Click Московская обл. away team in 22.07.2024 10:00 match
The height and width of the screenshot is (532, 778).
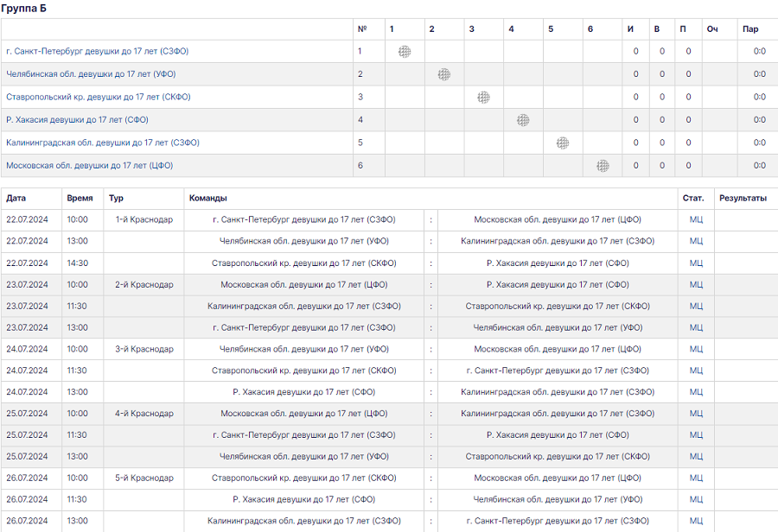tap(558, 219)
